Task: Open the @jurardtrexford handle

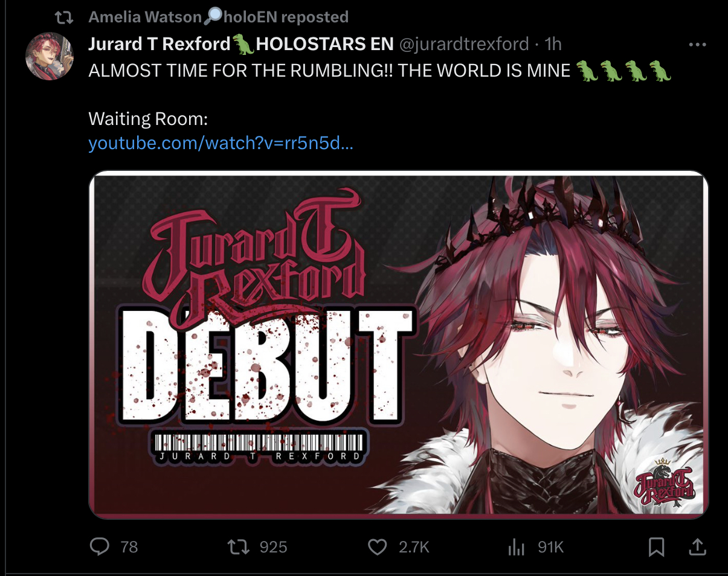Action: point(461,44)
